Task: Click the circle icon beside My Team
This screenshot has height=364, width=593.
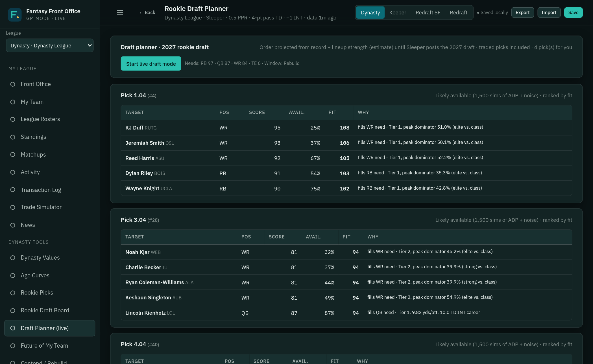Action: tap(13, 102)
